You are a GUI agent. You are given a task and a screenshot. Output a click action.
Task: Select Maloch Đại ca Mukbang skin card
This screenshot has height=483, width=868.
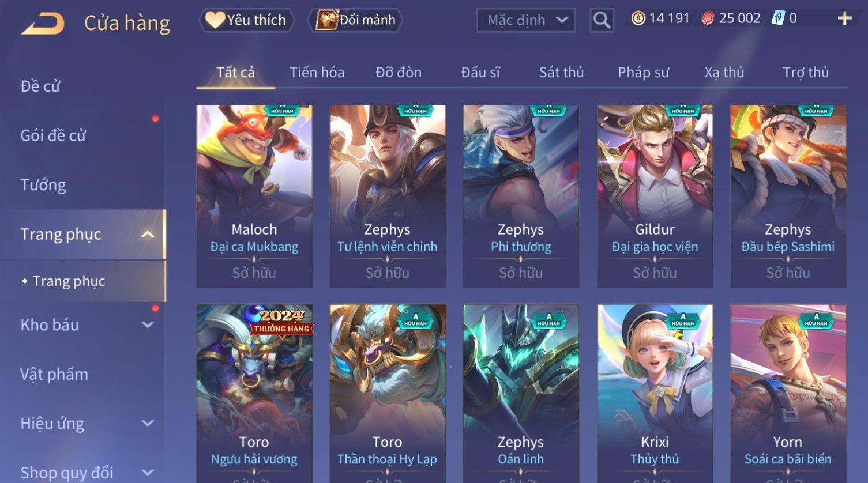[x=254, y=196]
